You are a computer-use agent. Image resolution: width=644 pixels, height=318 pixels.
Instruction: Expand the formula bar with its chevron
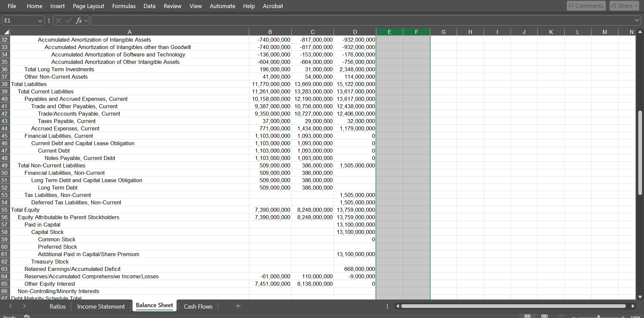pyautogui.click(x=637, y=20)
